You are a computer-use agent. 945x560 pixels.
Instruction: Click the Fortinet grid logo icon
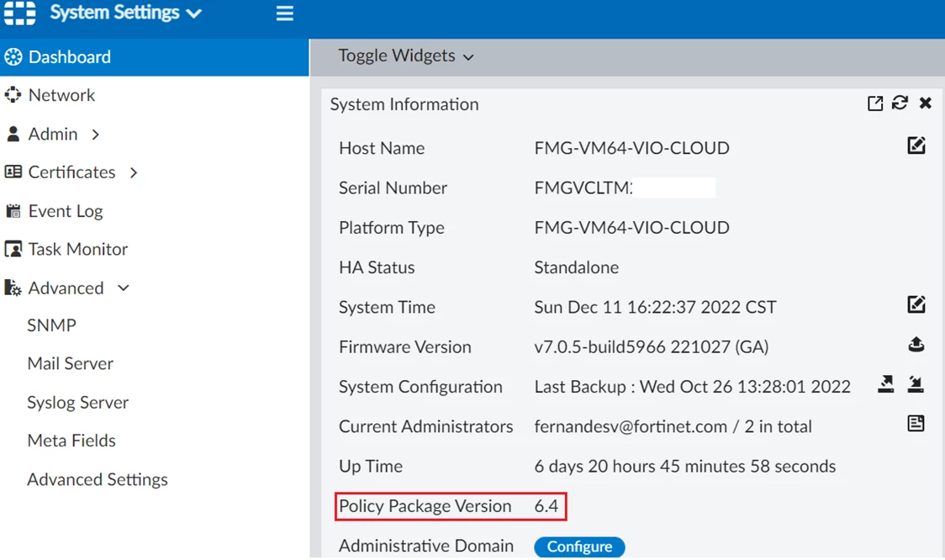[x=19, y=13]
